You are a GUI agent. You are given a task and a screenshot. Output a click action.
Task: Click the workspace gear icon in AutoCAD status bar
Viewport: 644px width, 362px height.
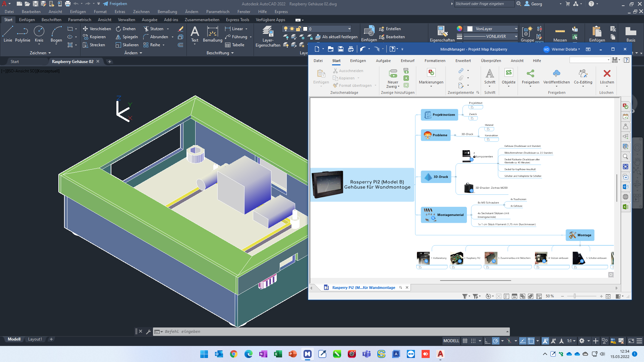(x=582, y=341)
